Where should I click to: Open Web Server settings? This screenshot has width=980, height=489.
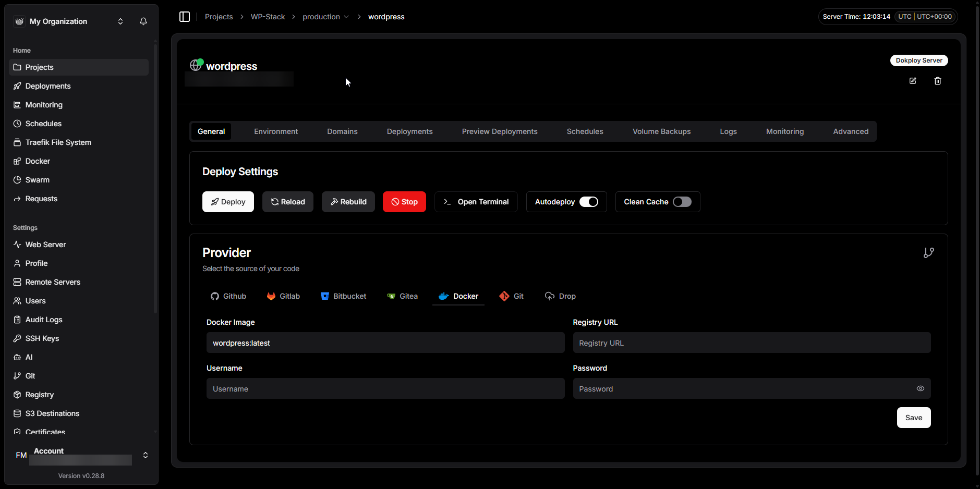[x=79, y=244]
